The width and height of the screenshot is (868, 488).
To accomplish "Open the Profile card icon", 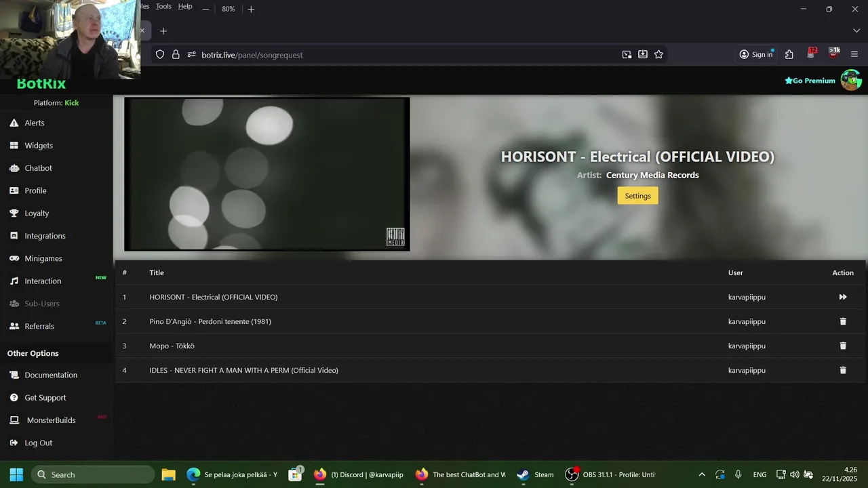I will tap(14, 190).
